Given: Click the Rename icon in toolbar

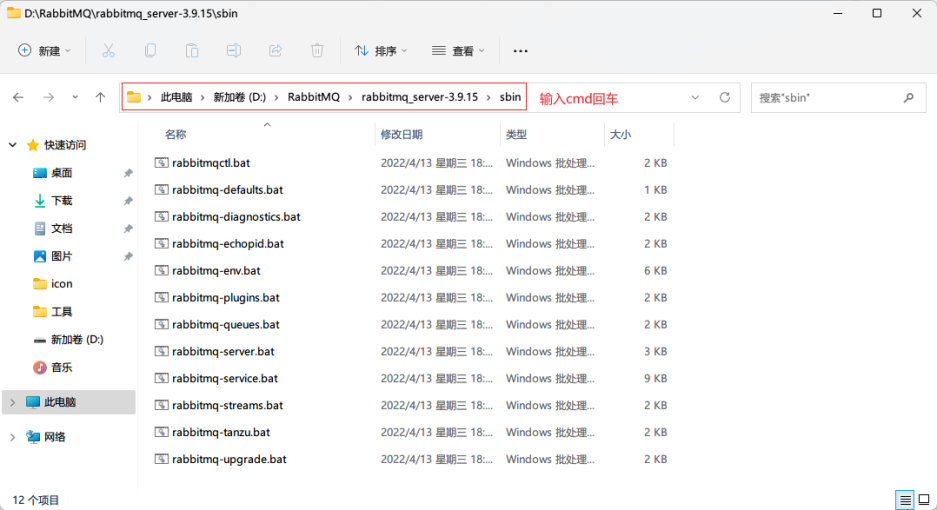Looking at the screenshot, I should pos(233,50).
